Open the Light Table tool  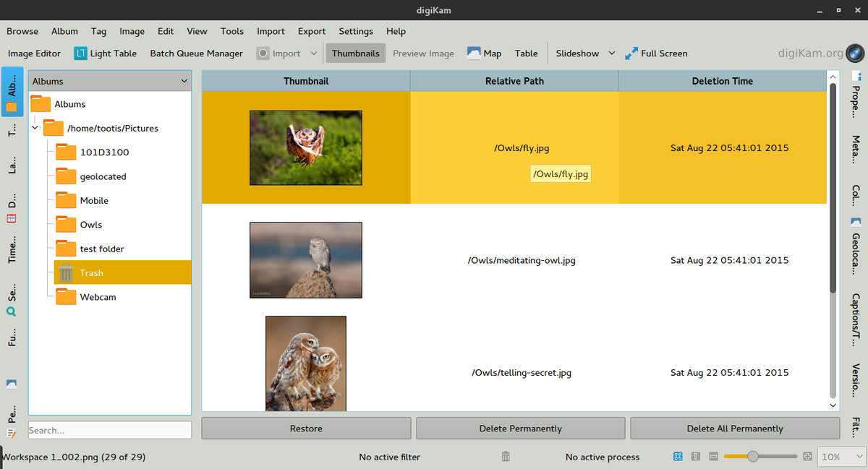coord(105,53)
